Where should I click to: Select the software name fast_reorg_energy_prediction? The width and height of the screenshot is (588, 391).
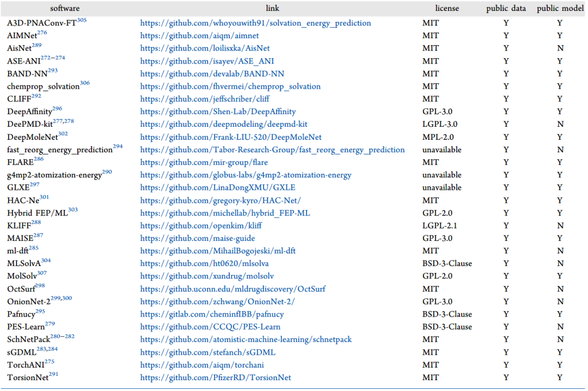click(x=60, y=150)
